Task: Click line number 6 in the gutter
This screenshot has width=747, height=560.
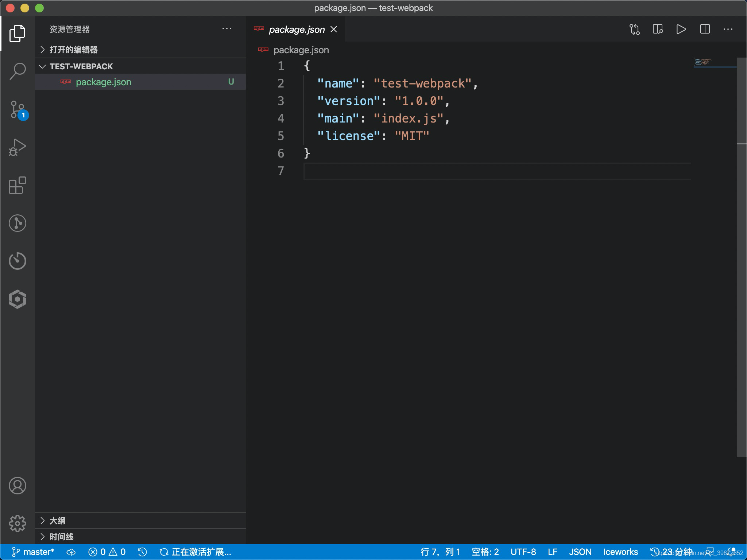Action: (281, 153)
